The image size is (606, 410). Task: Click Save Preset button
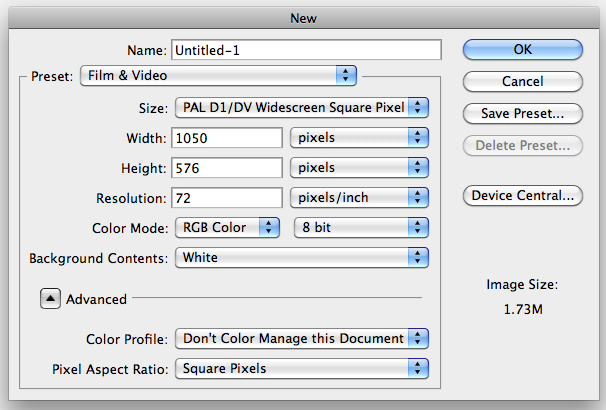[522, 113]
